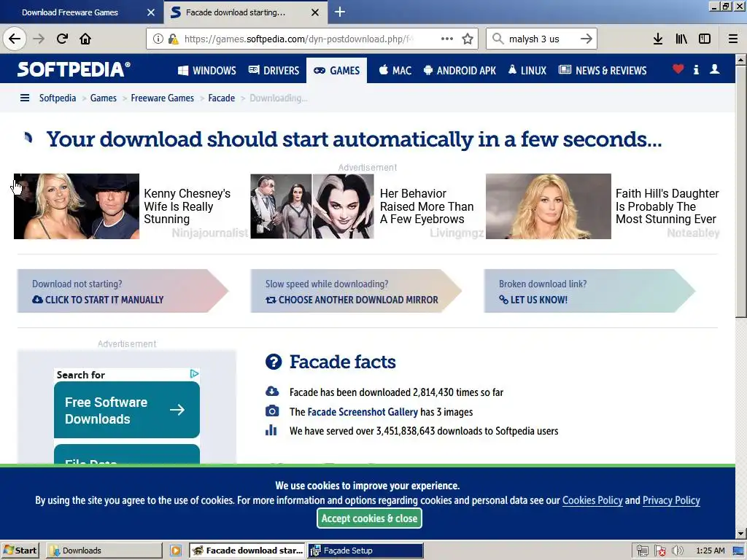
Task: Click the camera icon beside screenshot gallery
Action: tap(272, 411)
